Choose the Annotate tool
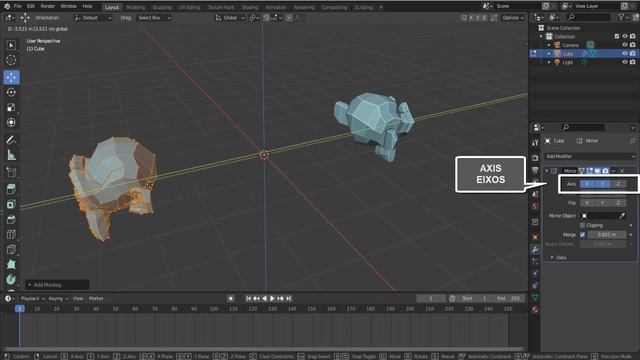 11,140
